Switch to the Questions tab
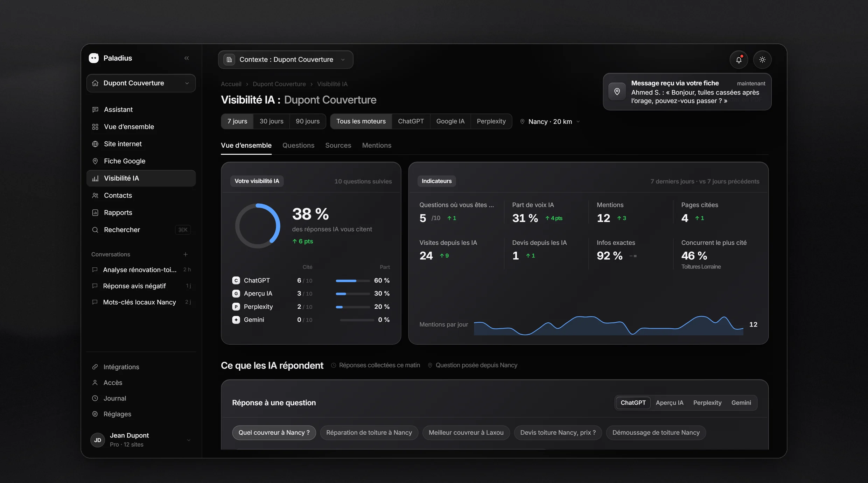Viewport: 868px width, 483px height. click(298, 145)
